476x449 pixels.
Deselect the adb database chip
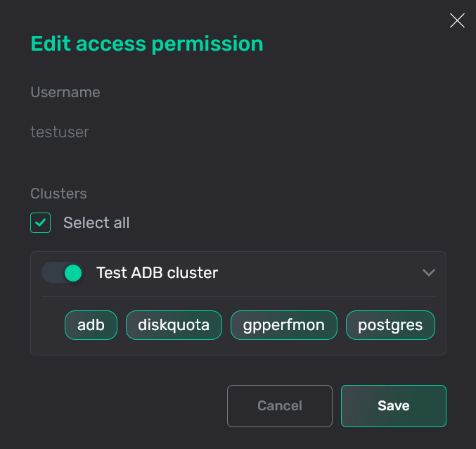[91, 325]
